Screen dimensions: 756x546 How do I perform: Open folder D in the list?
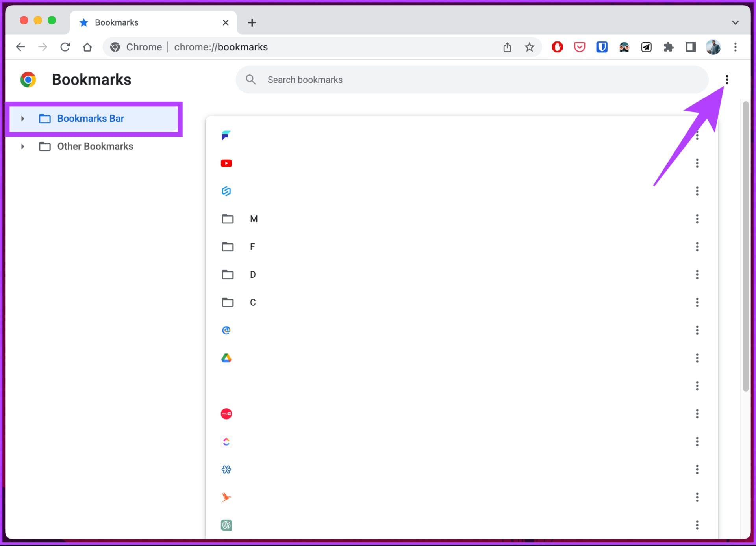(461, 275)
